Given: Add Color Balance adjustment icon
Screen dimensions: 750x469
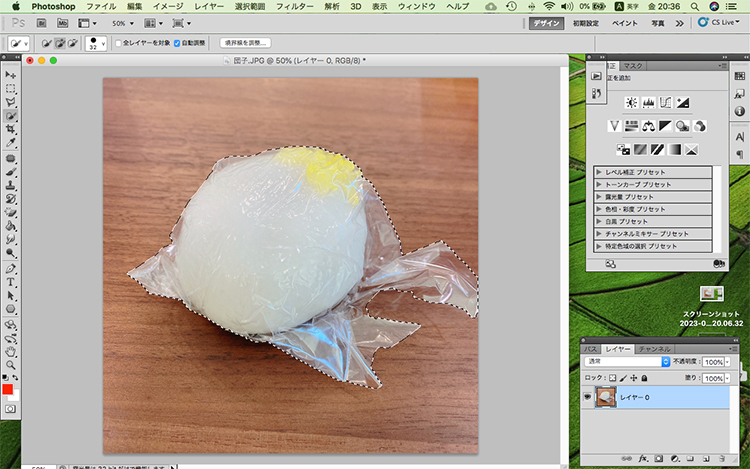Looking at the screenshot, I should (x=649, y=126).
